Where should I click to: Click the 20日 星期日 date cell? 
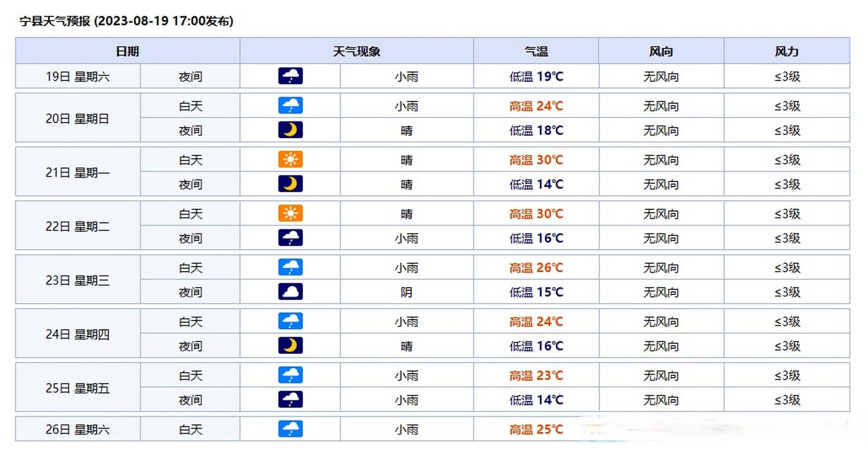point(78,119)
